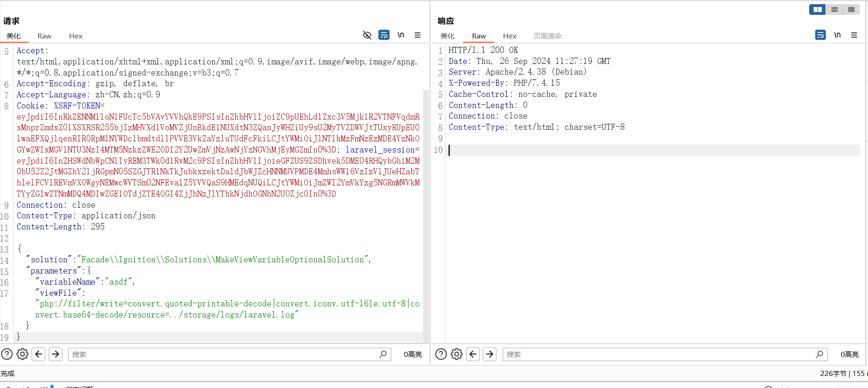Click the request panel vertical scrollbar
868x388 pixels.
tap(426, 216)
